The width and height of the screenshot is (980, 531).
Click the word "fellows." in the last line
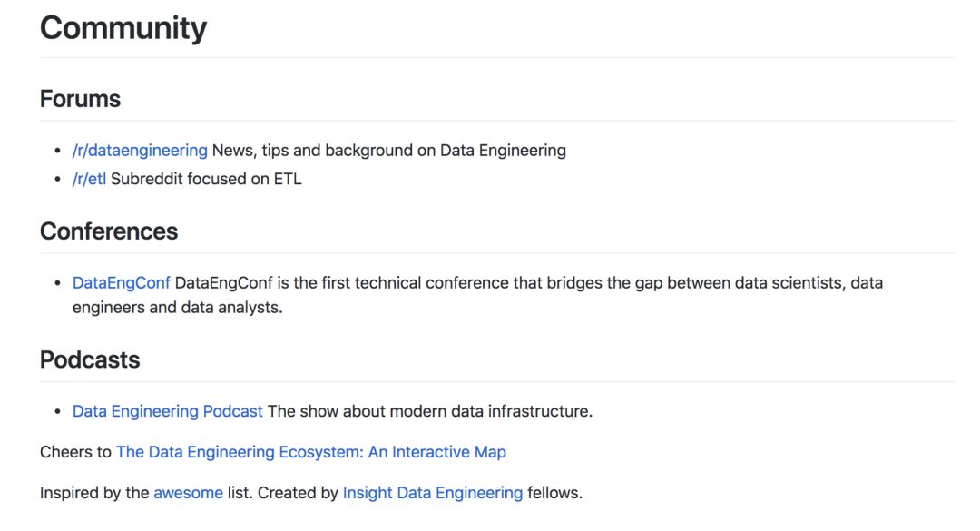click(554, 493)
